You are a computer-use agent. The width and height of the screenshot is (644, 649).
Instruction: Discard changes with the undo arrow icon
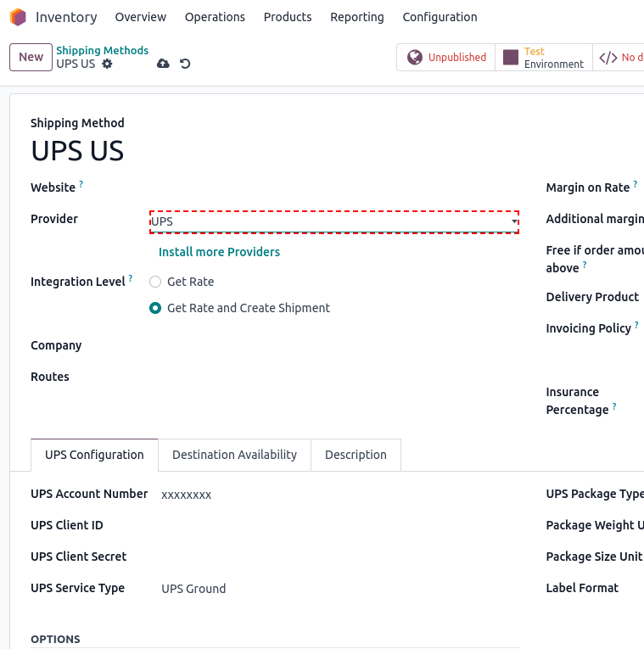(185, 64)
